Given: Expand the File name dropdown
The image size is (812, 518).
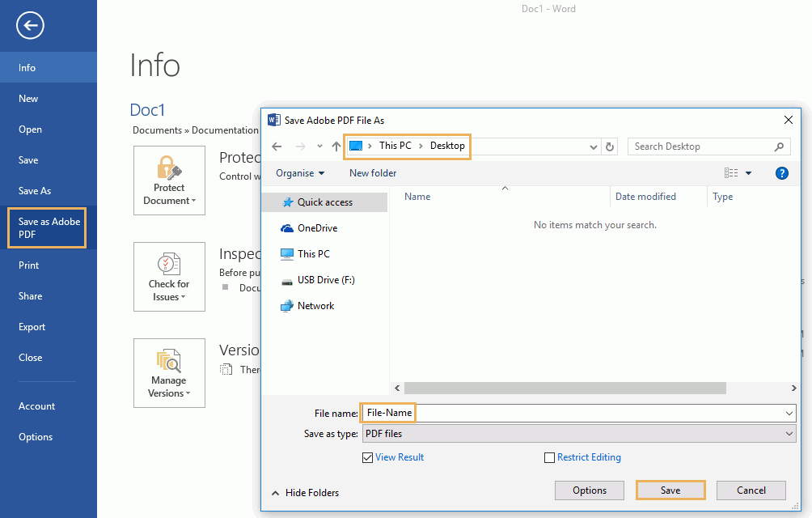Looking at the screenshot, I should (x=789, y=414).
